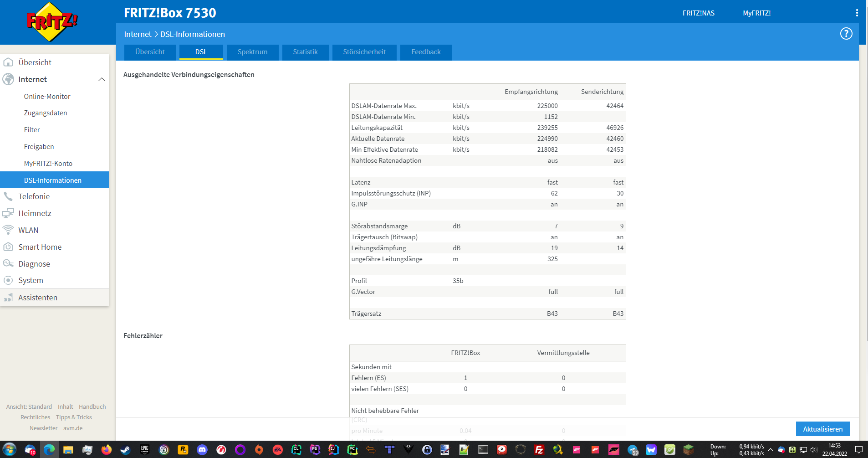
Task: Open the Feedback tab
Action: point(426,52)
